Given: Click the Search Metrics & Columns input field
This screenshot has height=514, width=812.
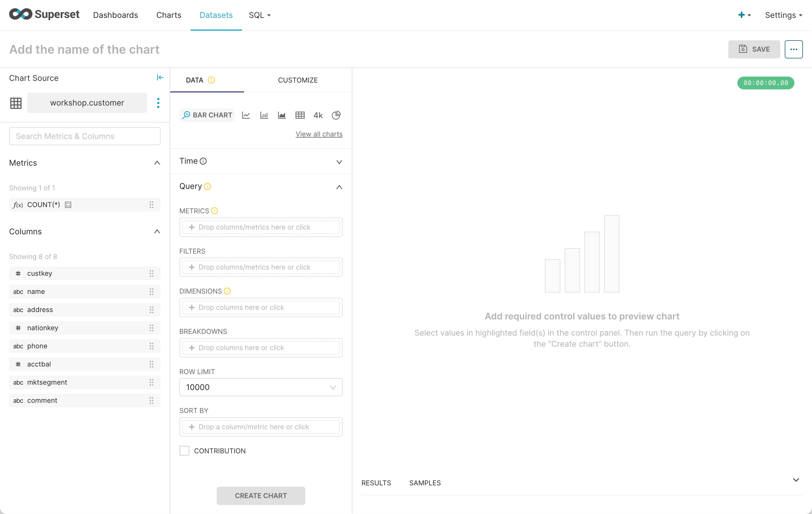Looking at the screenshot, I should [x=85, y=136].
